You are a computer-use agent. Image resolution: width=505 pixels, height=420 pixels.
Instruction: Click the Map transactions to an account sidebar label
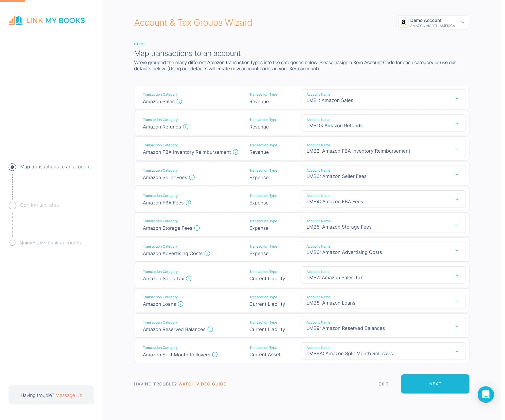55,167
